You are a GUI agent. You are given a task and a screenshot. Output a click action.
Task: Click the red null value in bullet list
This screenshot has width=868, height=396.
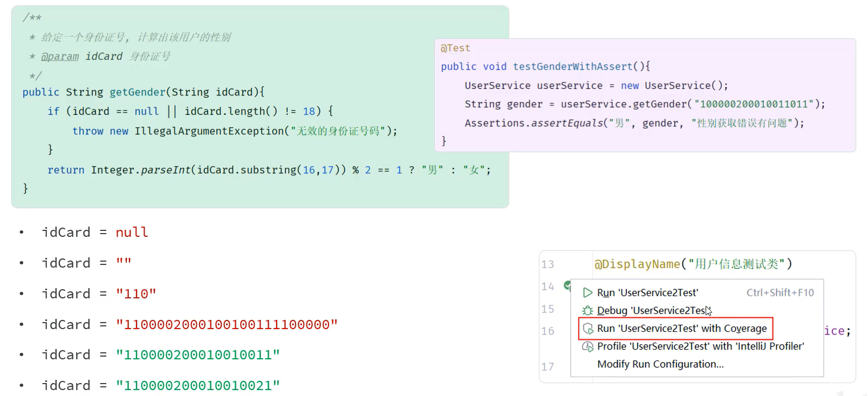[x=132, y=233]
